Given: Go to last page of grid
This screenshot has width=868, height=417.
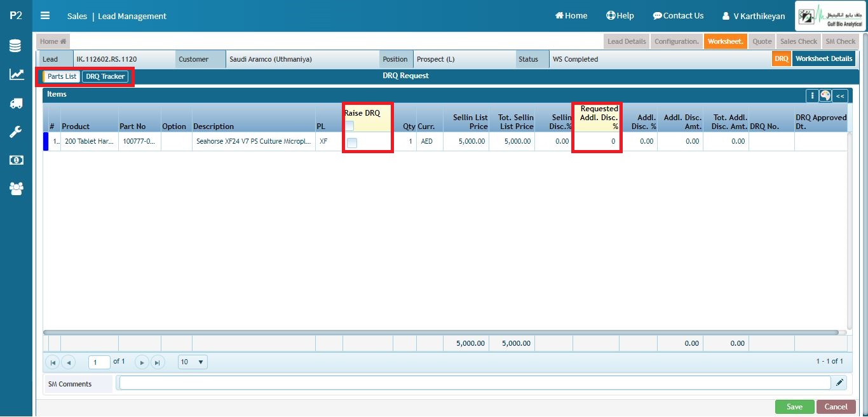Looking at the screenshot, I should click(158, 362).
